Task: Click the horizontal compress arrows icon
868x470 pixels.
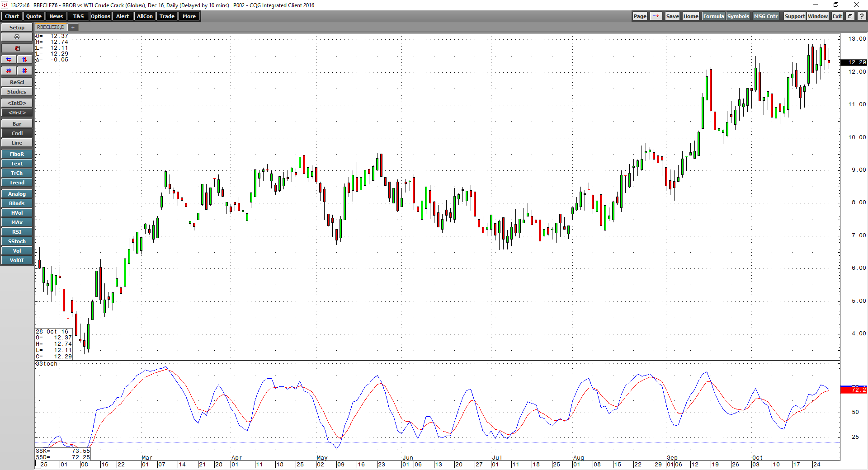Action: tap(9, 71)
